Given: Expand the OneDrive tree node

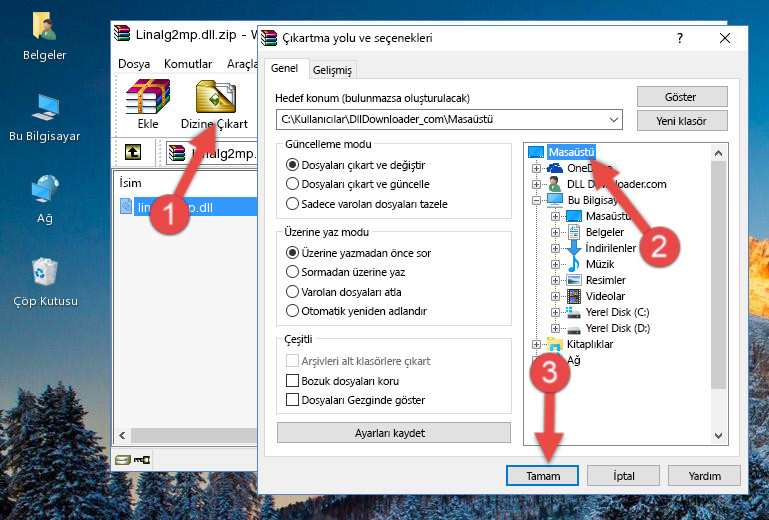Looking at the screenshot, I should tap(536, 168).
